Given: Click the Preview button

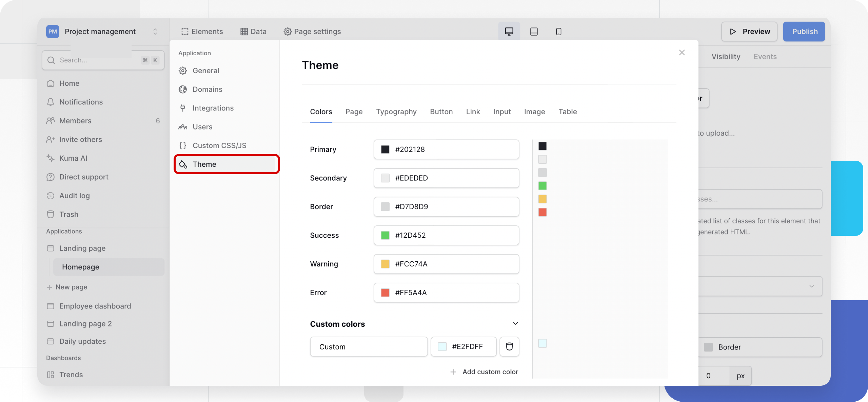Looking at the screenshot, I should click(749, 32).
